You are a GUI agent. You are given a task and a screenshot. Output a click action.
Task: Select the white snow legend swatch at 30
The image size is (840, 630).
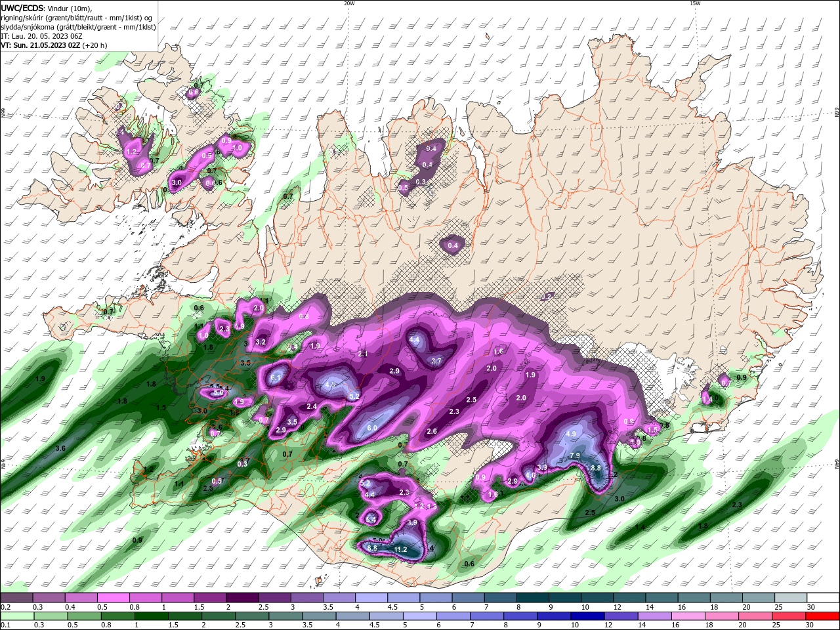click(x=823, y=598)
